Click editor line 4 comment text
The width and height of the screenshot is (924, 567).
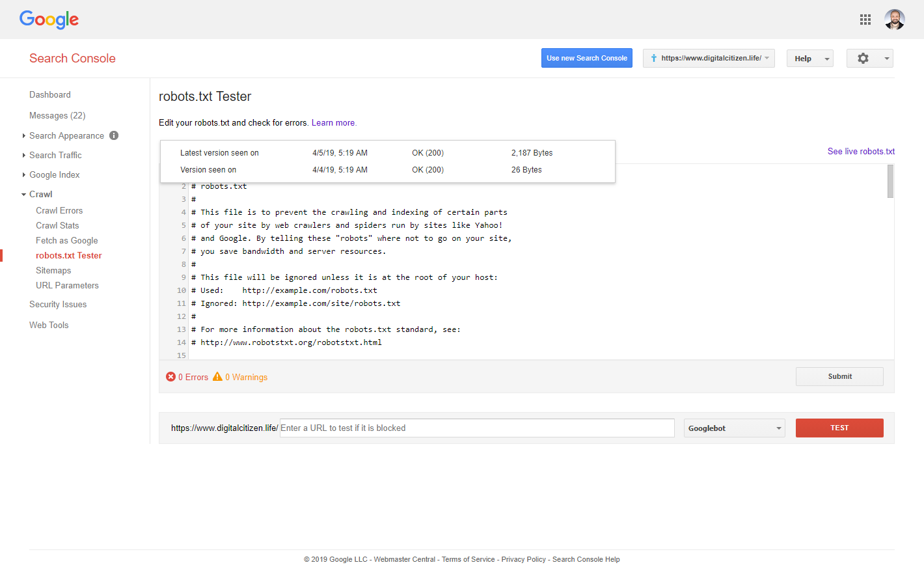click(349, 212)
